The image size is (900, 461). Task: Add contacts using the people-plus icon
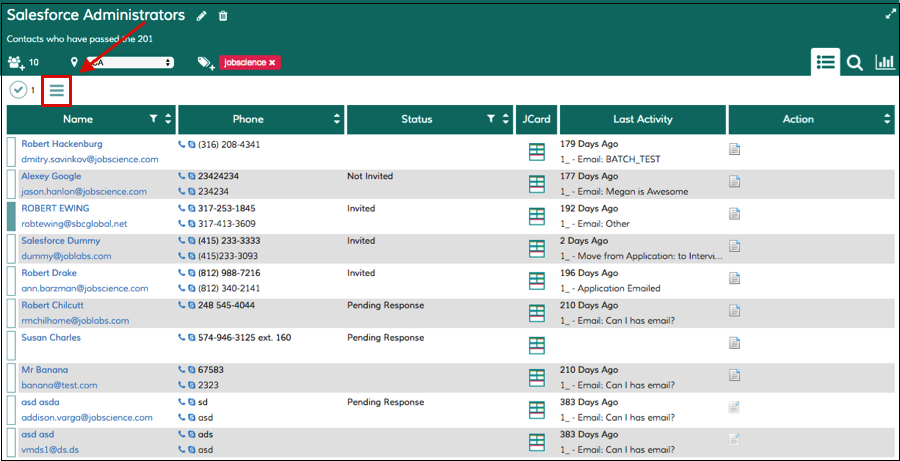click(x=17, y=62)
